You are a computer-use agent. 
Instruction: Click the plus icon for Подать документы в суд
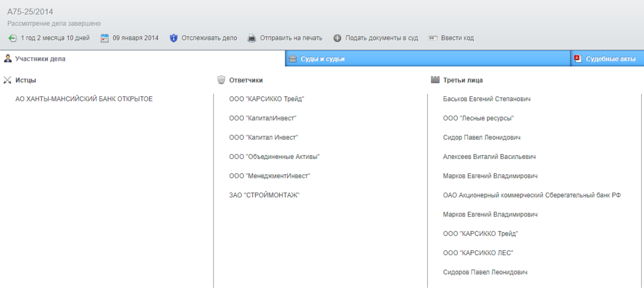(338, 38)
